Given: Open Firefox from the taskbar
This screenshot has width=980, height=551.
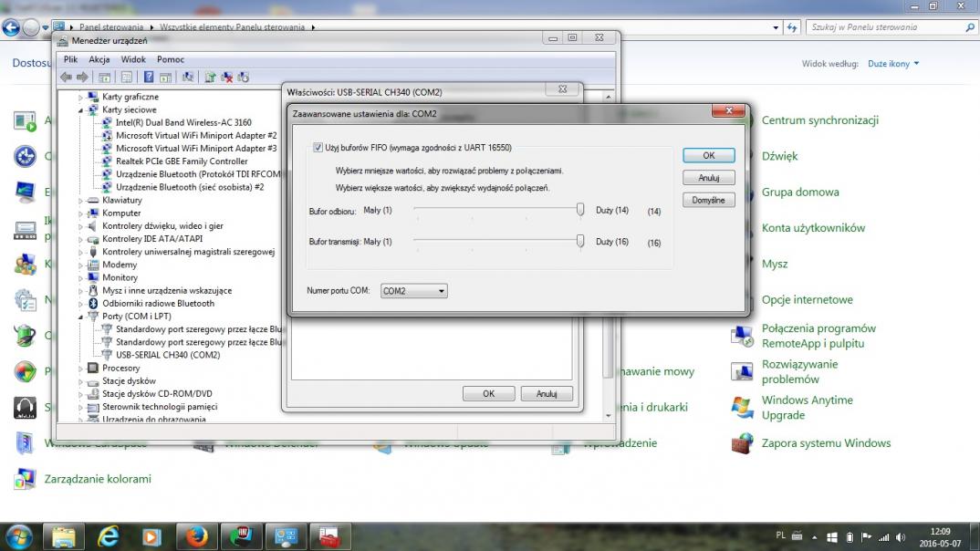Looking at the screenshot, I should click(x=196, y=536).
